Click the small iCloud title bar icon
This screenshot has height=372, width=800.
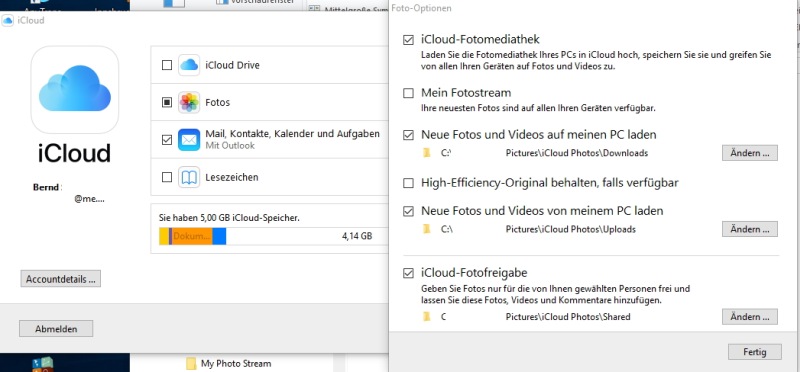pyautogui.click(x=8, y=20)
